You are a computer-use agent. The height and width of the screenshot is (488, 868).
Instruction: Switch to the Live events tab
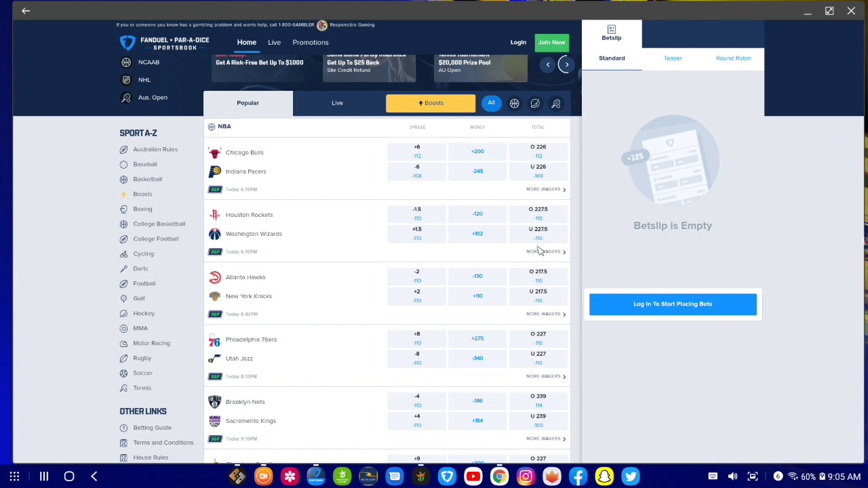coord(337,103)
